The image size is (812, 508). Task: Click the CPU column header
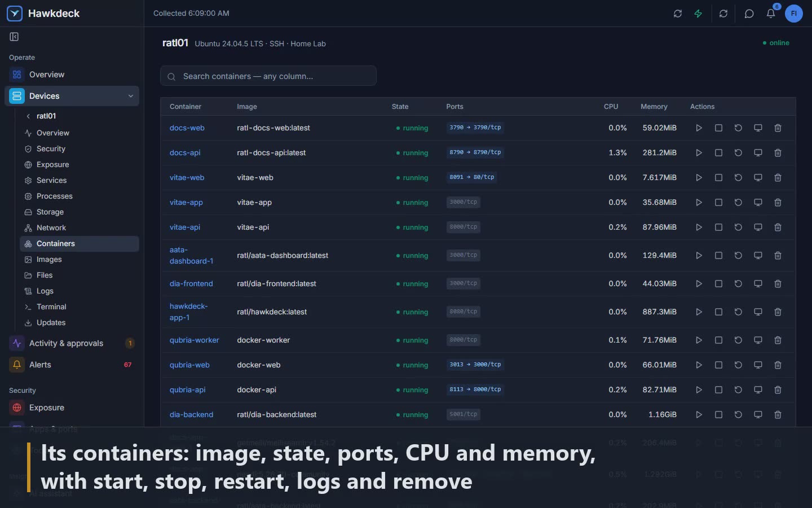click(611, 107)
